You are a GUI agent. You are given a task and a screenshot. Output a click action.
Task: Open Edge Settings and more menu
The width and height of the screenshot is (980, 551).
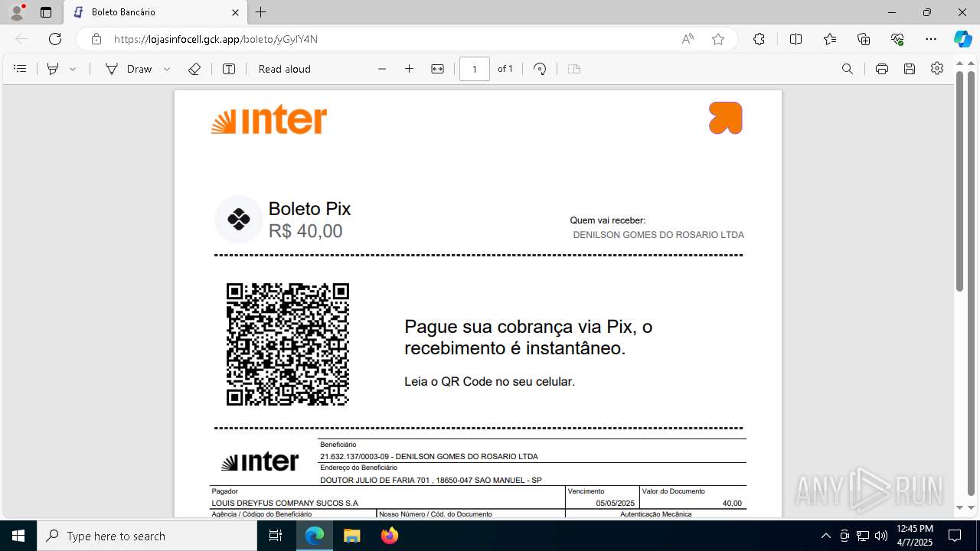[x=931, y=39]
